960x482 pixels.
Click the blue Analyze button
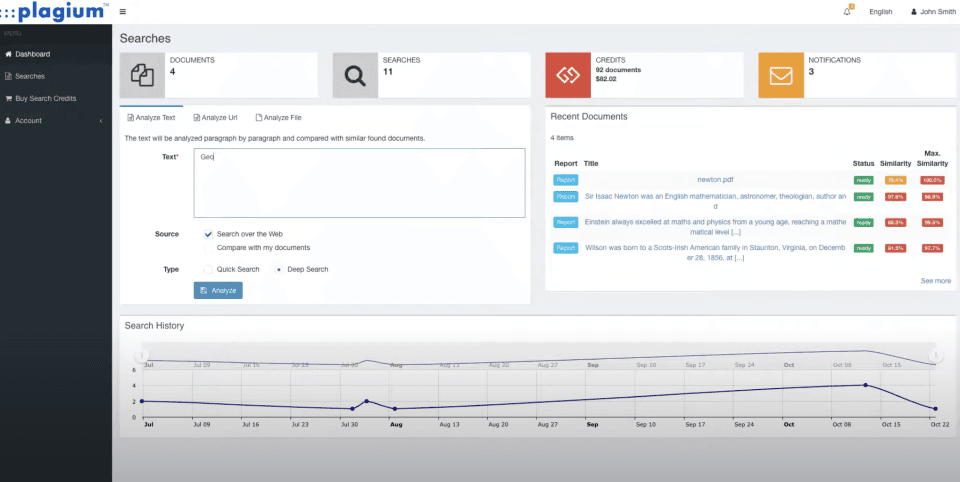coord(218,290)
